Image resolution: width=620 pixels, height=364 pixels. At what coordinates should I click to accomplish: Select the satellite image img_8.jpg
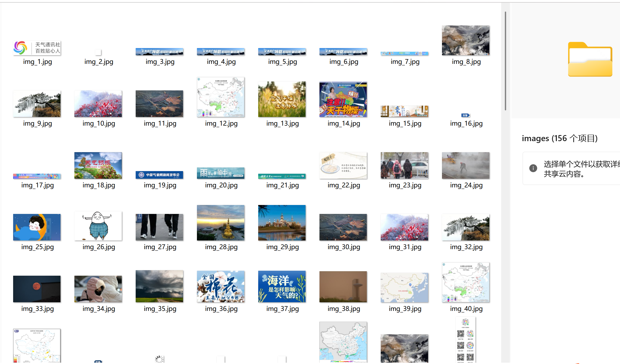coord(466,40)
